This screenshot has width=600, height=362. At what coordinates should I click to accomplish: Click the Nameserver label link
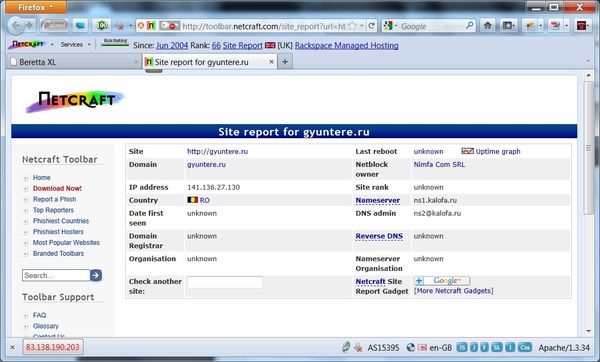378,200
